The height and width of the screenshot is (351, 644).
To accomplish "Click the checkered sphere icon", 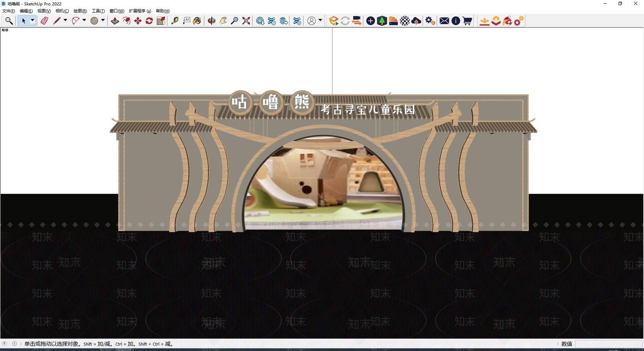I will pos(405,21).
